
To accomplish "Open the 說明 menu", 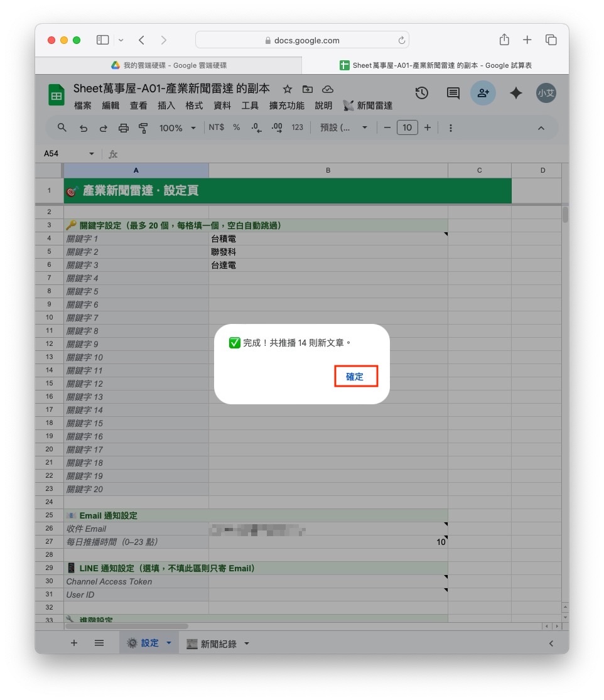I will click(323, 105).
